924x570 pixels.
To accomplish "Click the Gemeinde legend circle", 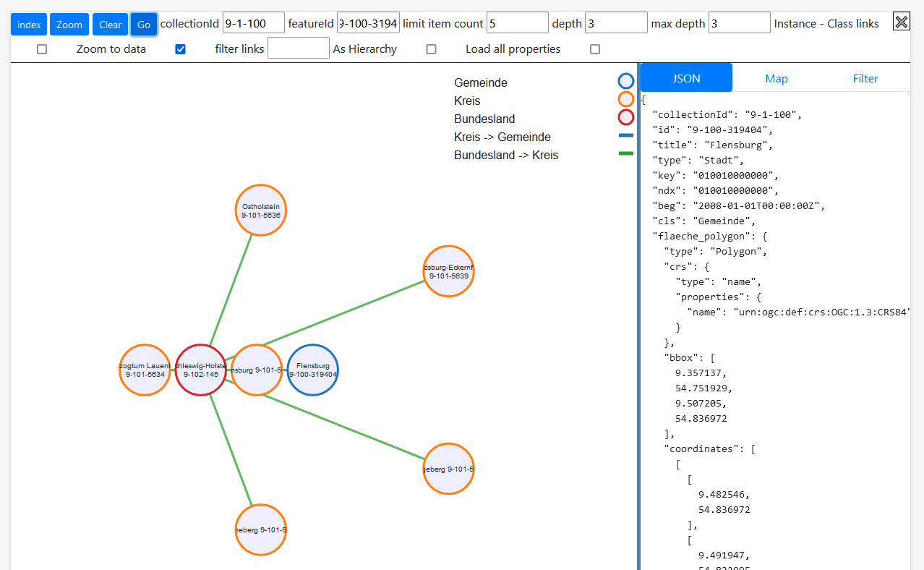I will coord(626,81).
